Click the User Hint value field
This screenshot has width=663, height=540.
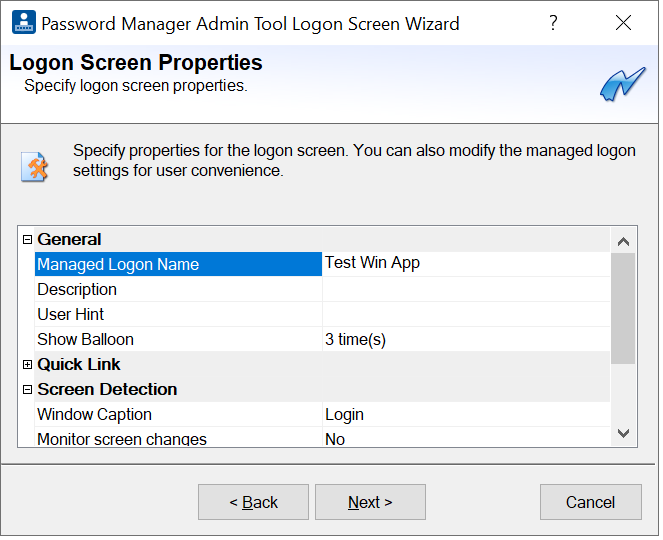(465, 314)
